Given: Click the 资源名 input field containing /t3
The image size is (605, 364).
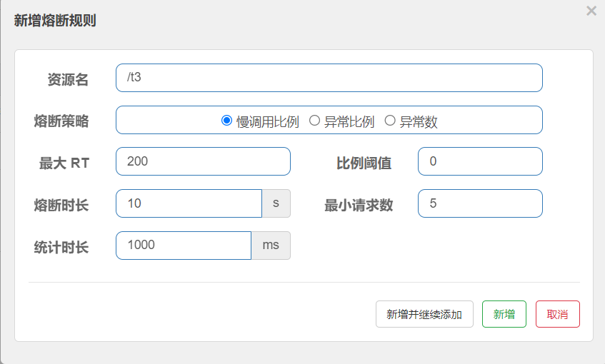Looking at the screenshot, I should (329, 78).
